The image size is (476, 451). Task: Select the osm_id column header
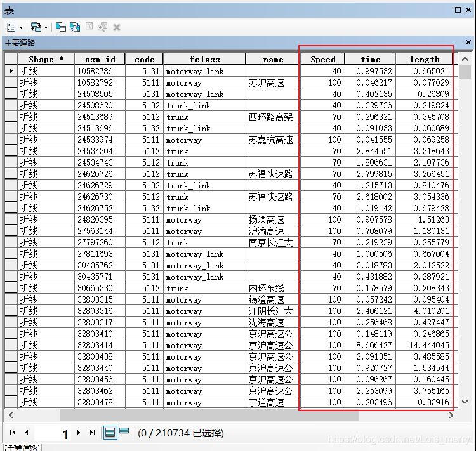pos(100,59)
